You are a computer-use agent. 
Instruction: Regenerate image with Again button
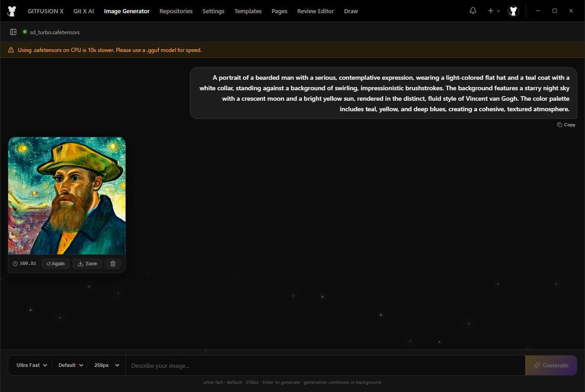[56, 263]
